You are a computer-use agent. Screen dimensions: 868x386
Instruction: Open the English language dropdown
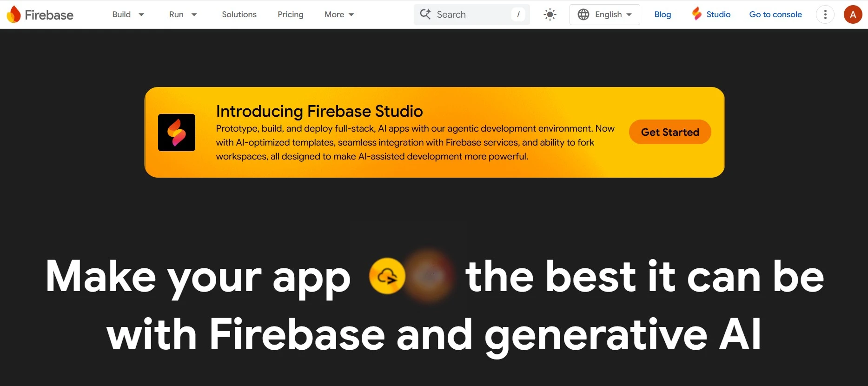605,14
